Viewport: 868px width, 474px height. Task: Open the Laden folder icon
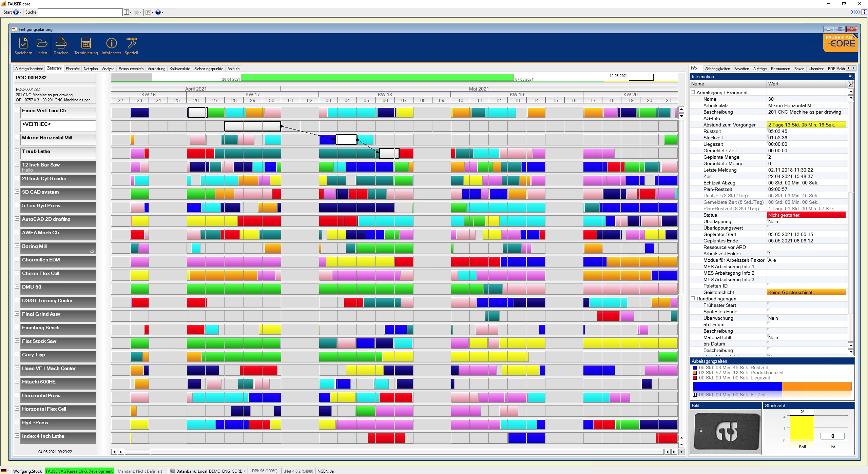pos(42,43)
